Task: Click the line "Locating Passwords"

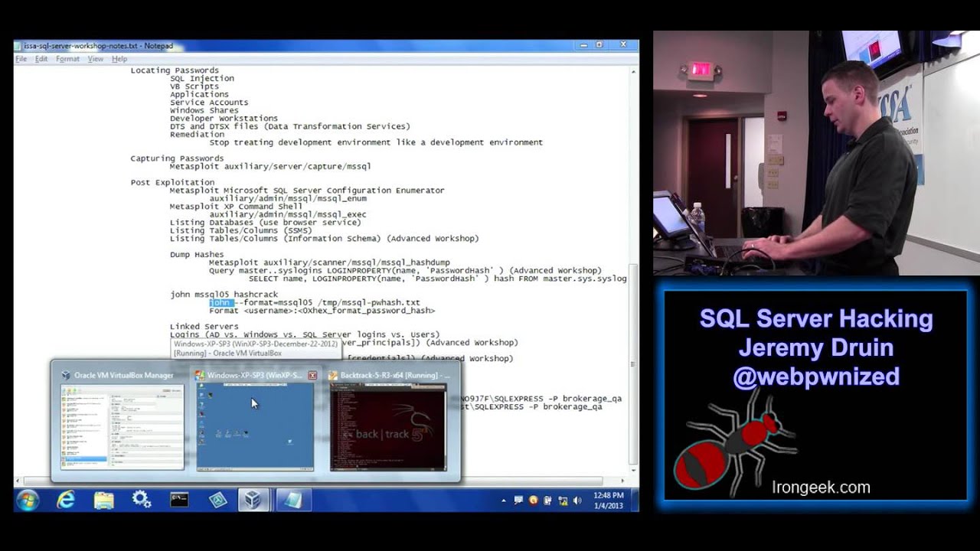Action: click(175, 70)
